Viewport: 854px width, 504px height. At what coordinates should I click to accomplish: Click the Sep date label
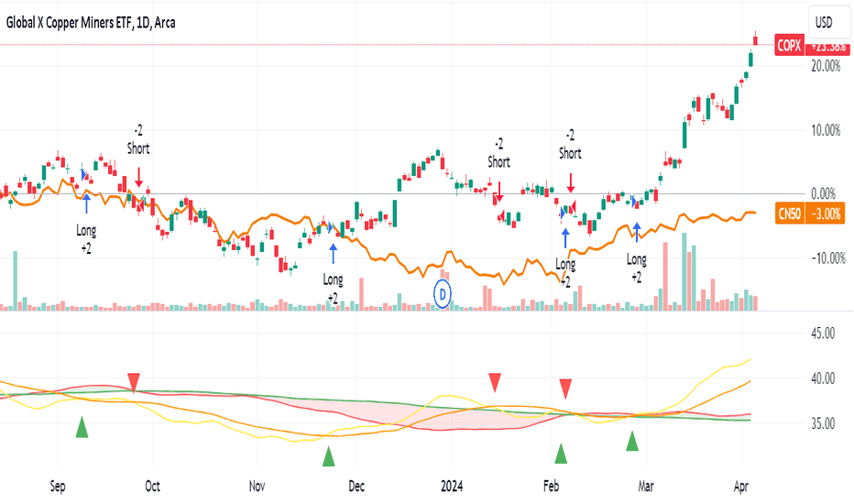[x=57, y=486]
